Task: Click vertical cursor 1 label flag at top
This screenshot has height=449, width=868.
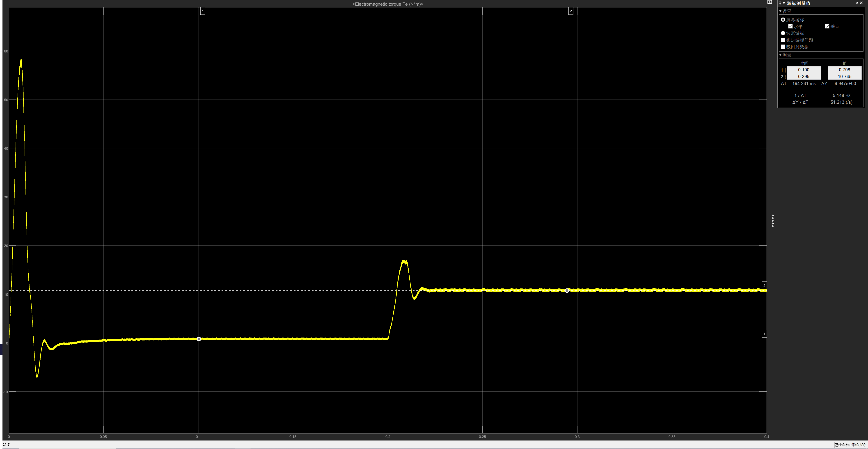Action: tap(202, 11)
